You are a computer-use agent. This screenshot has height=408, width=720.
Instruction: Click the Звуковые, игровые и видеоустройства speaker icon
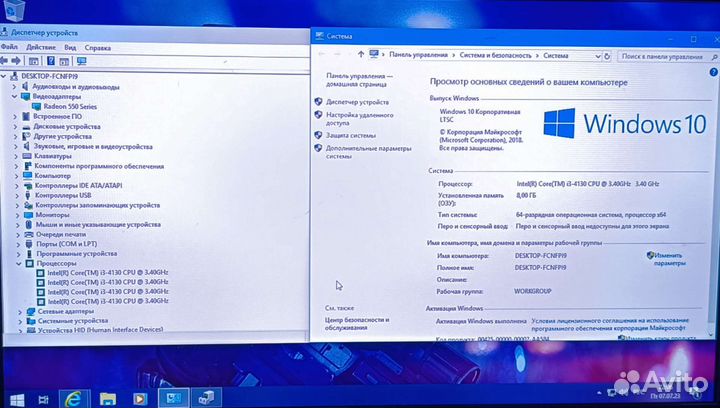pyautogui.click(x=26, y=146)
